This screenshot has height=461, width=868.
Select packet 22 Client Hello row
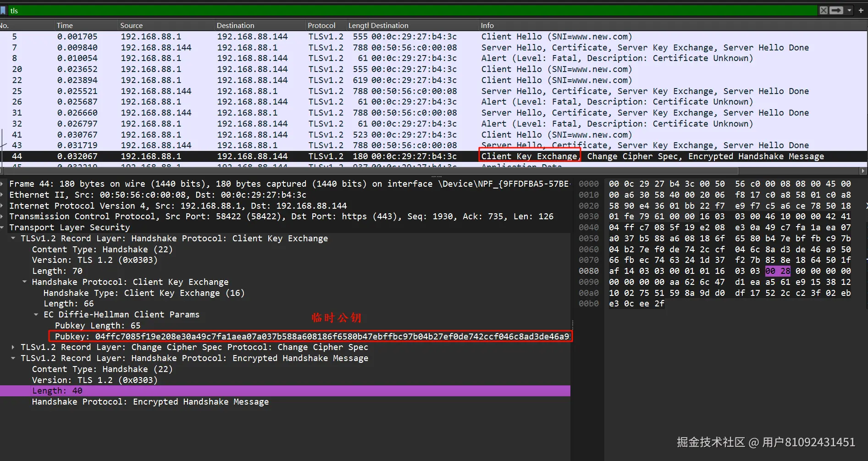433,80
